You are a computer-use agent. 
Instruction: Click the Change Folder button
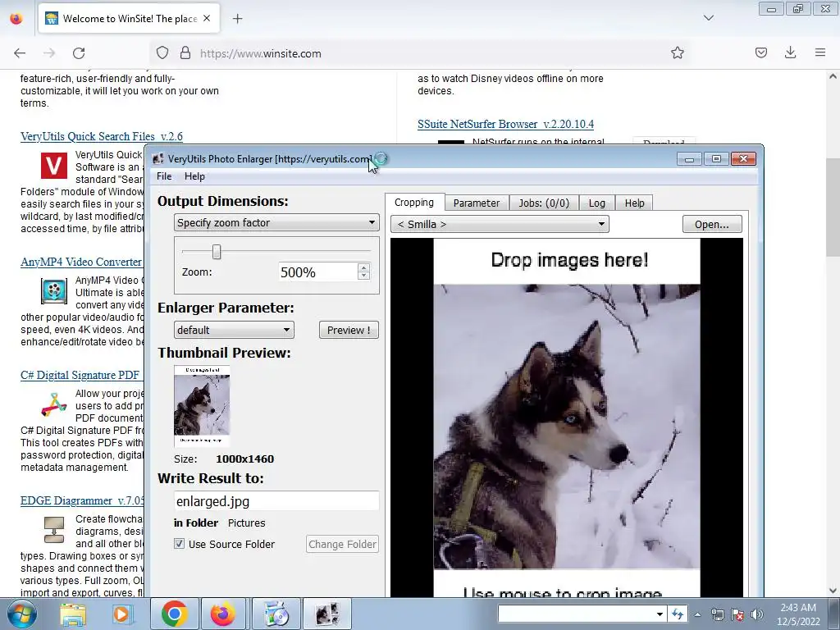click(342, 545)
